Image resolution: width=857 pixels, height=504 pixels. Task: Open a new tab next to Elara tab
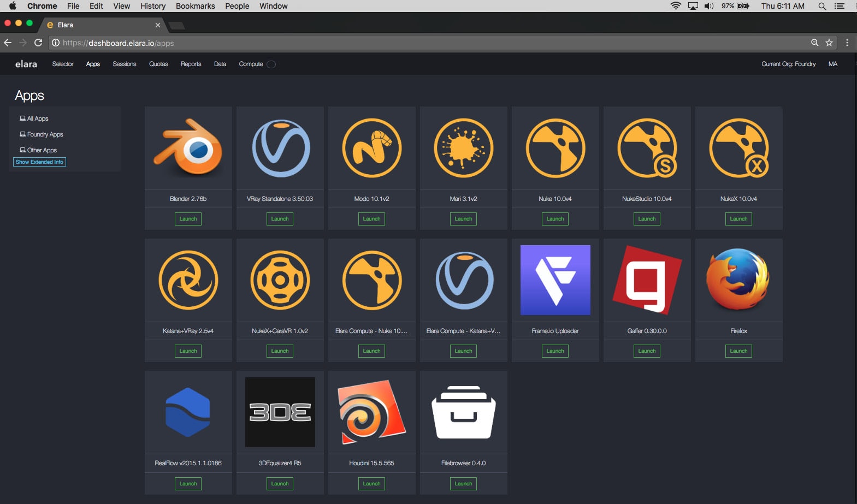(x=176, y=26)
